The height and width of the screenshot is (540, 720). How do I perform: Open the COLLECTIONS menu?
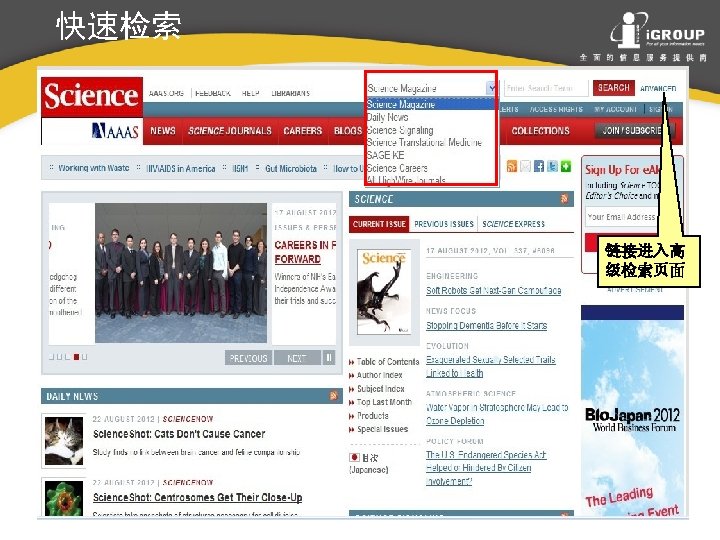pyautogui.click(x=540, y=131)
